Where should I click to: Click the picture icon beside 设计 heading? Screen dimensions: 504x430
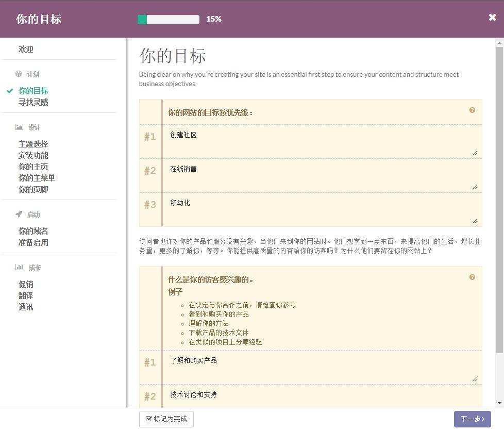pyautogui.click(x=20, y=127)
